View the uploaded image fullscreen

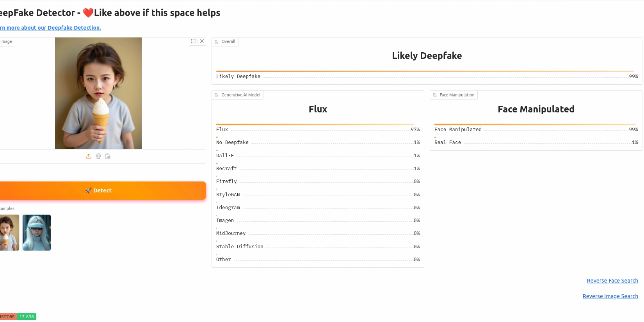click(x=193, y=41)
